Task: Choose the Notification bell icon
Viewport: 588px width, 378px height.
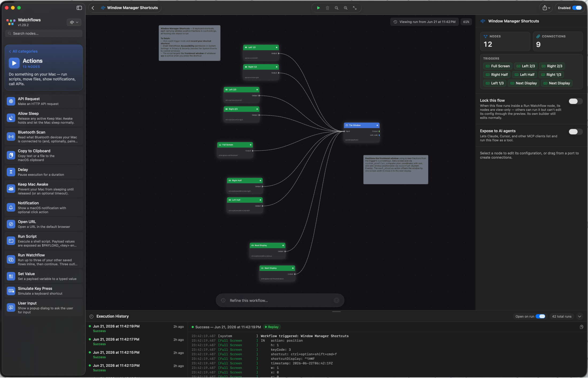Action: 11,207
